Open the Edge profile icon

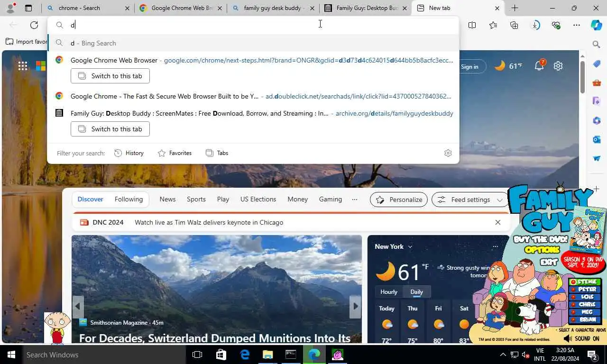click(10, 8)
